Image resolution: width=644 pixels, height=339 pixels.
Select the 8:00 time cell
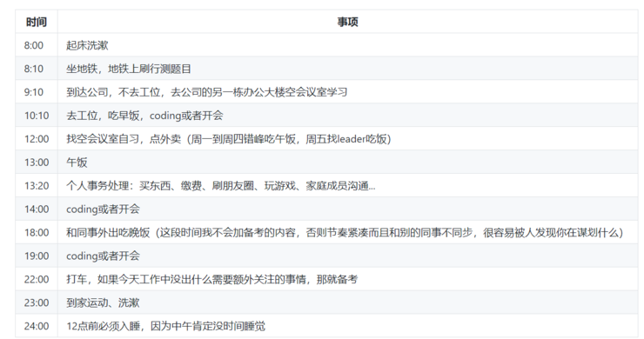click(37, 45)
